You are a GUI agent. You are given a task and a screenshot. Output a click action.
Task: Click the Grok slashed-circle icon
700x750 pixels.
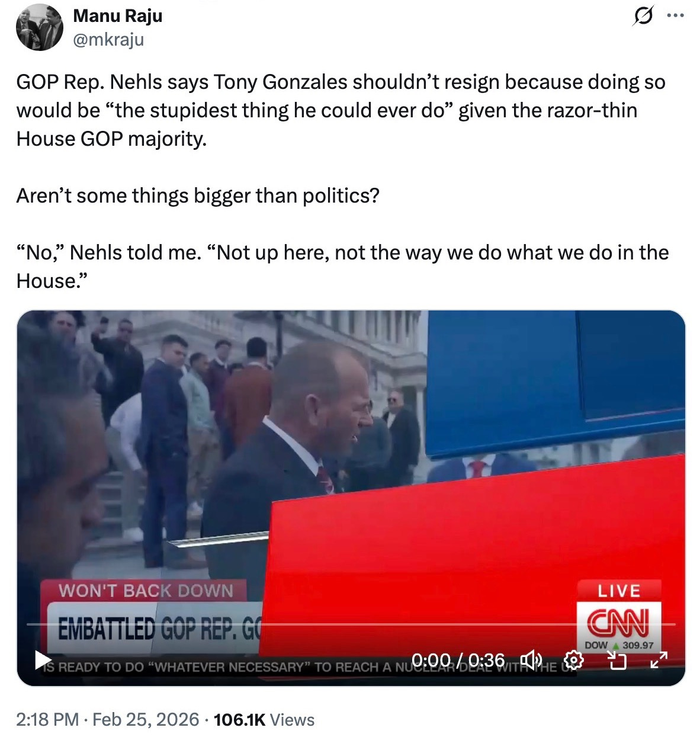(x=641, y=16)
